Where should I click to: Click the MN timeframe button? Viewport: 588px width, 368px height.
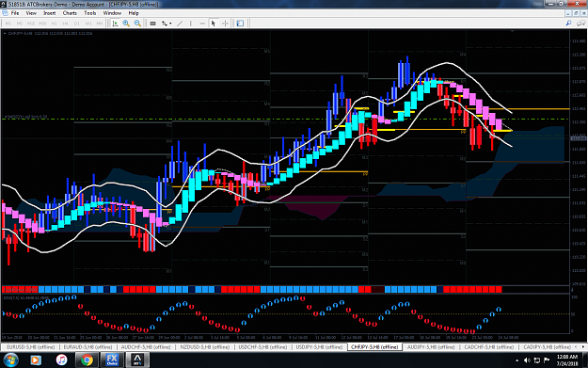tap(100, 24)
